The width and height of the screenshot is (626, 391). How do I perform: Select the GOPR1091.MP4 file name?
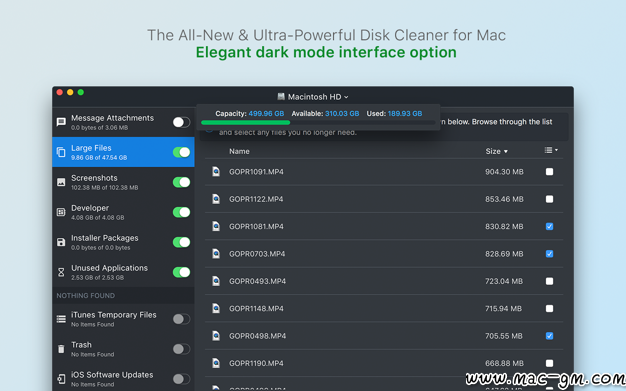click(256, 172)
